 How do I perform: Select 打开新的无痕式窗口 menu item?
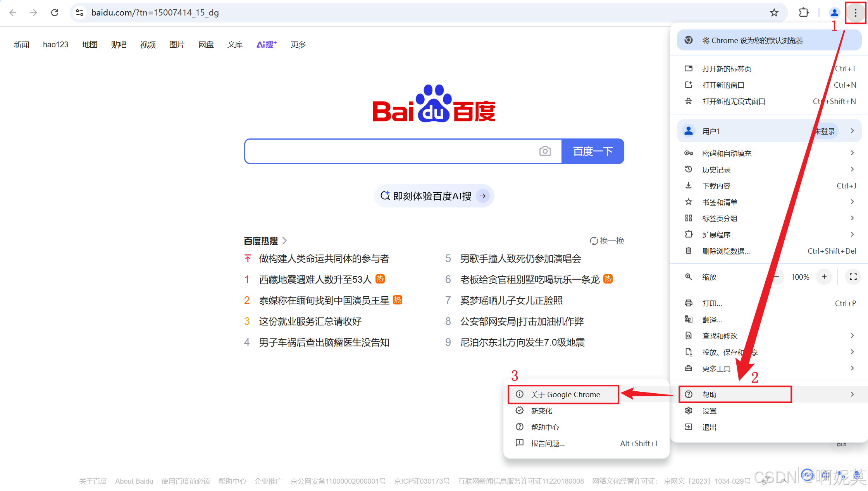point(769,101)
